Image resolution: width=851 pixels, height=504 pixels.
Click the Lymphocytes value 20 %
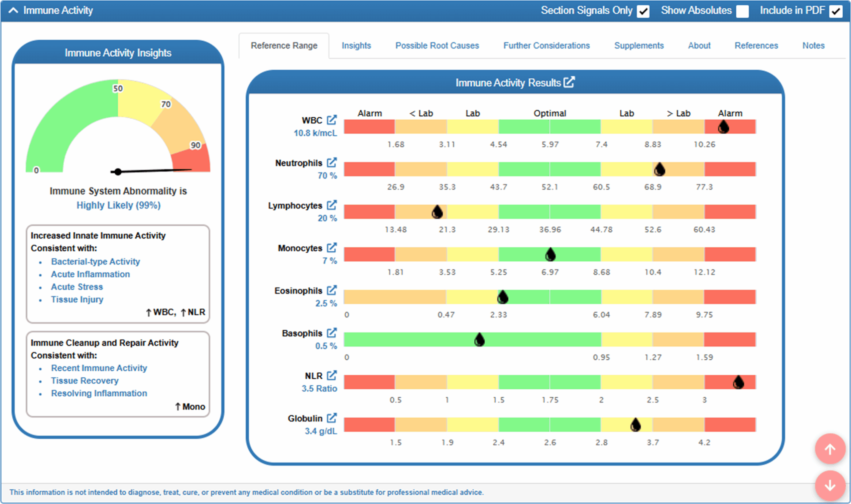(x=327, y=218)
